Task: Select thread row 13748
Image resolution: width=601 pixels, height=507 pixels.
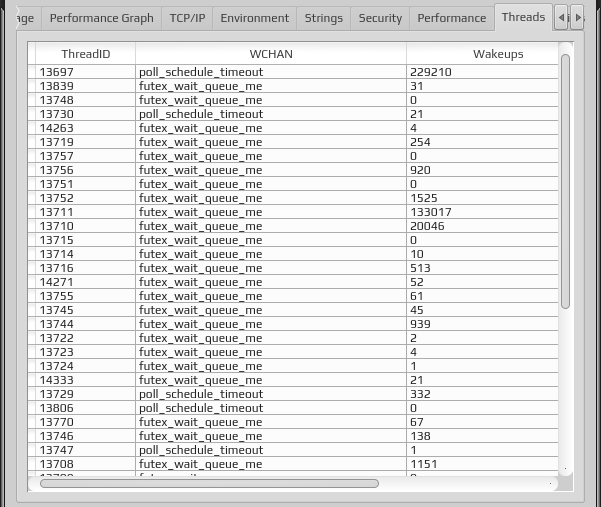Action: click(293, 100)
